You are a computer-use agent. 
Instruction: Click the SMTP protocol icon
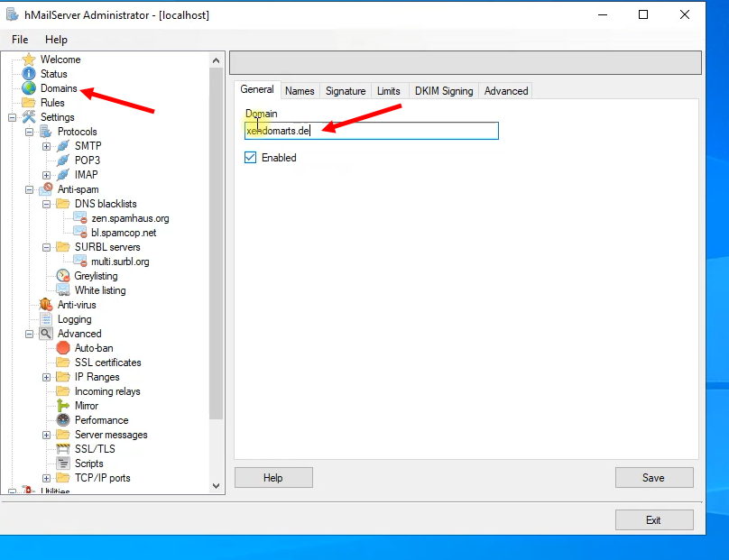[x=63, y=146]
